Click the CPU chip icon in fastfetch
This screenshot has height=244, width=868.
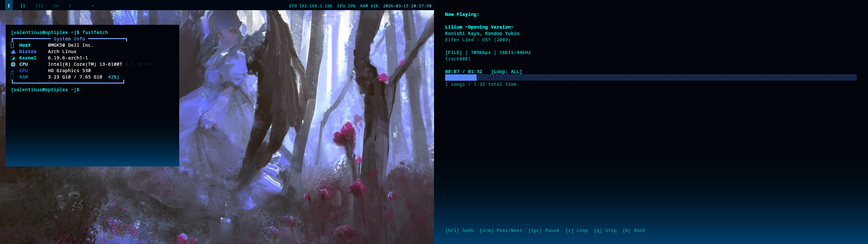click(13, 64)
